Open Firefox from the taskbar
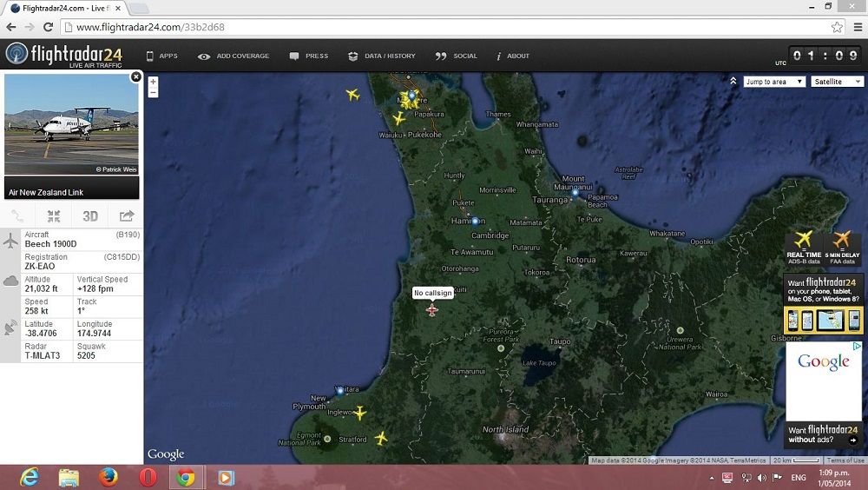 point(108,477)
